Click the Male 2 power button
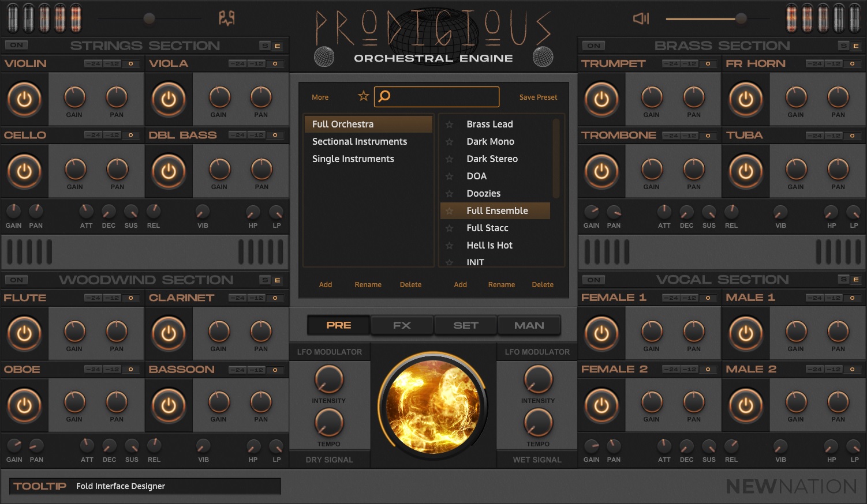This screenshot has width=867, height=504. [x=746, y=405]
